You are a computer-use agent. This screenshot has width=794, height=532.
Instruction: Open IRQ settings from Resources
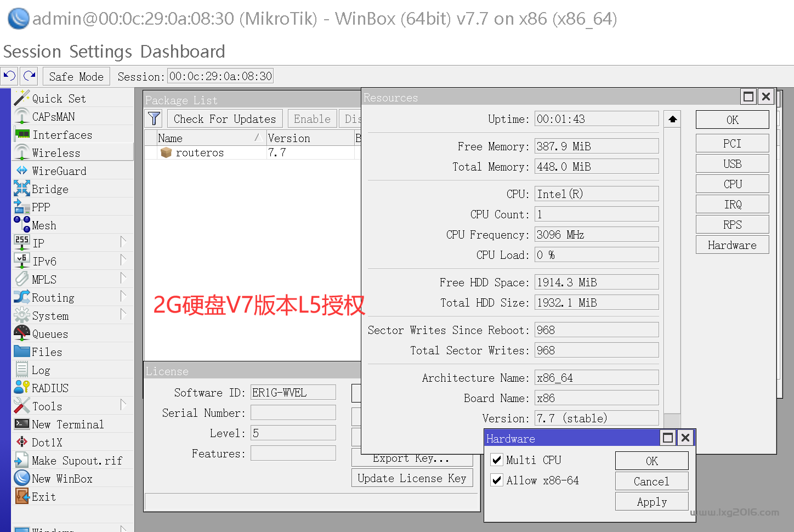[733, 204]
